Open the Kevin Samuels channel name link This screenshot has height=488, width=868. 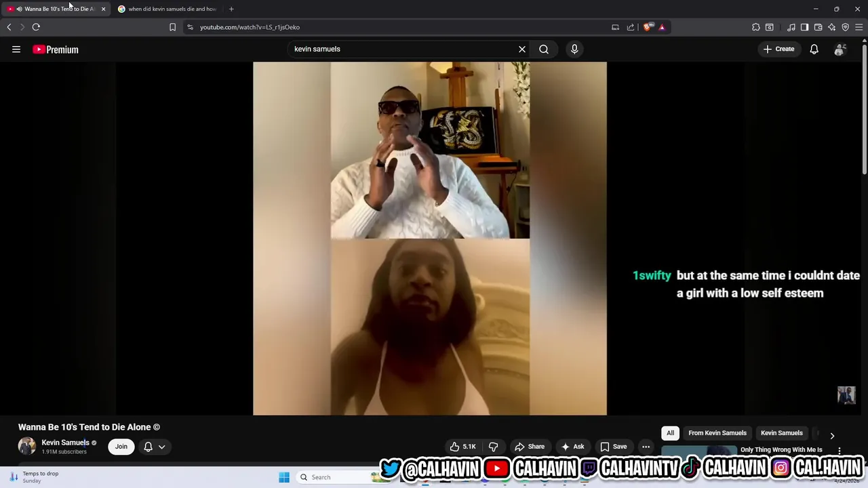65,443
